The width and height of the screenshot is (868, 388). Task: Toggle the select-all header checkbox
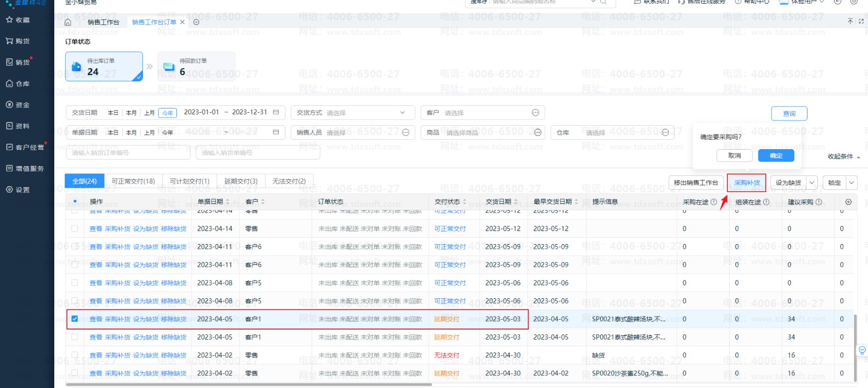pos(75,201)
